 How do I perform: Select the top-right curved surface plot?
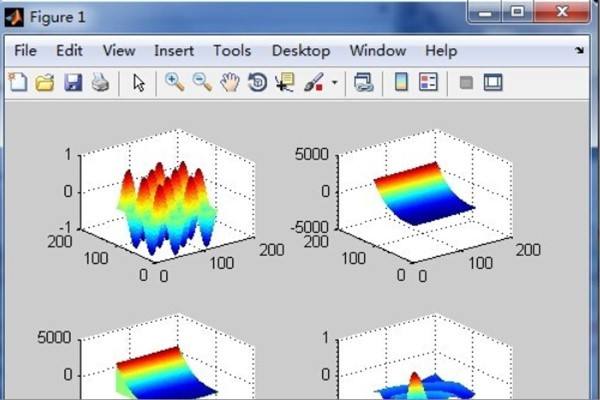click(425, 196)
